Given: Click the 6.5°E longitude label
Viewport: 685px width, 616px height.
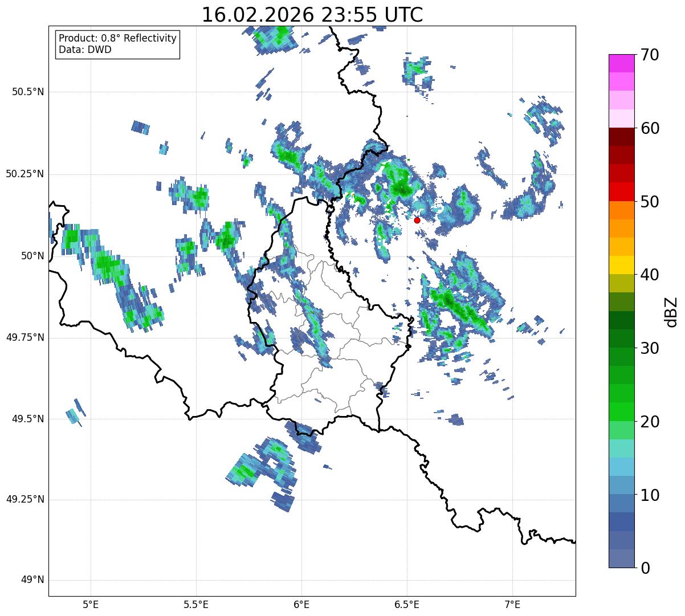Looking at the screenshot, I should [407, 604].
